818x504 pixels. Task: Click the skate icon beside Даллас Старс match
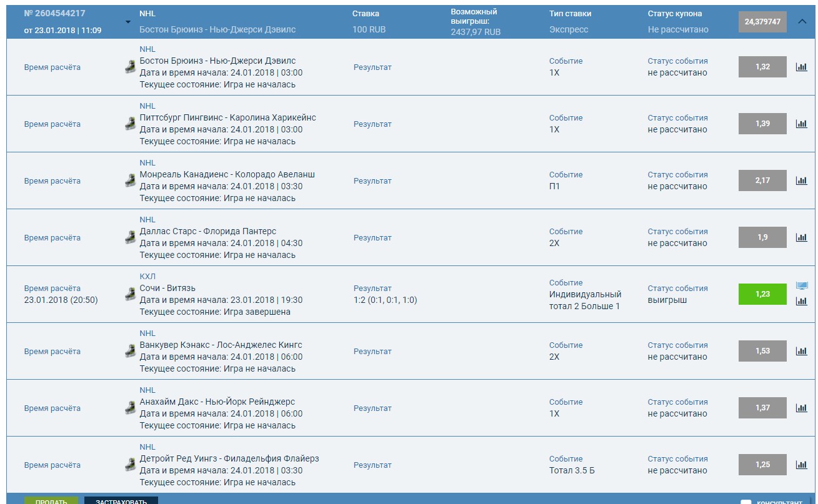(x=130, y=237)
